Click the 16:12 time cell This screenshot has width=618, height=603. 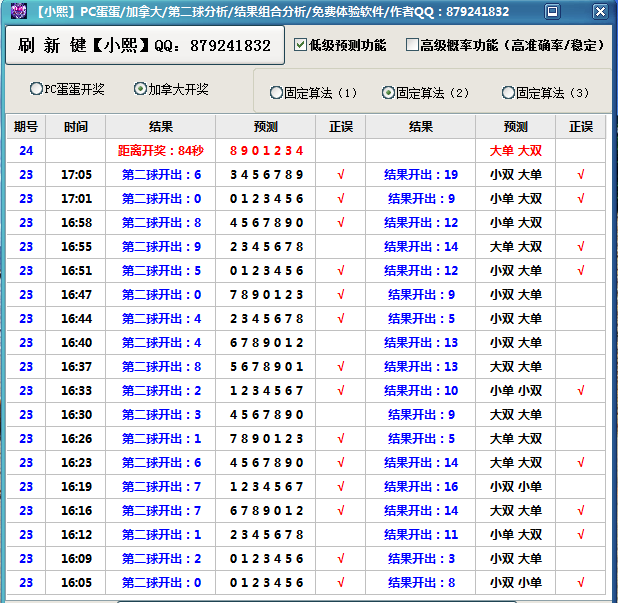[x=76, y=535]
